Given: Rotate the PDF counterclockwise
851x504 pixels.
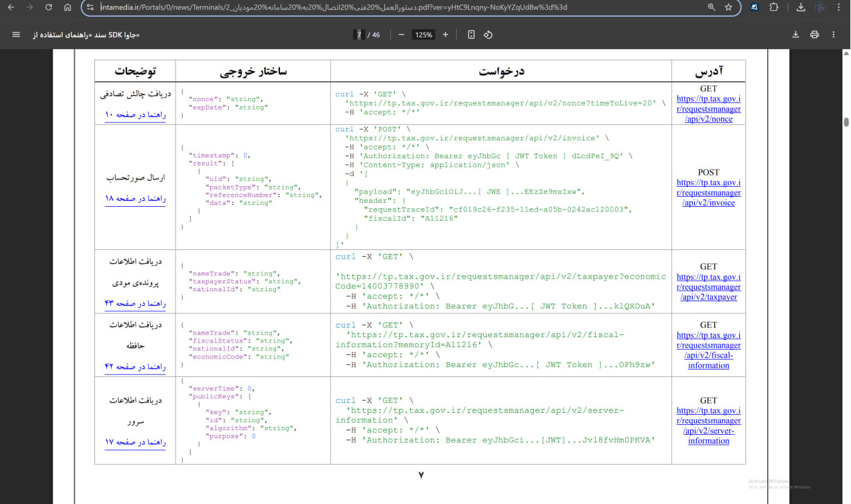Looking at the screenshot, I should point(488,35).
